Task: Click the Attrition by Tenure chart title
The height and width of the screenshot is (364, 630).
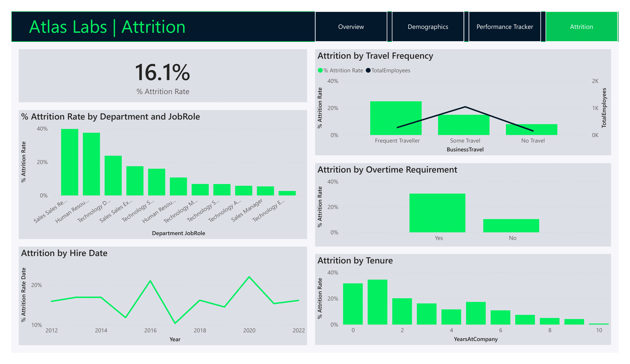Action: 355,260
